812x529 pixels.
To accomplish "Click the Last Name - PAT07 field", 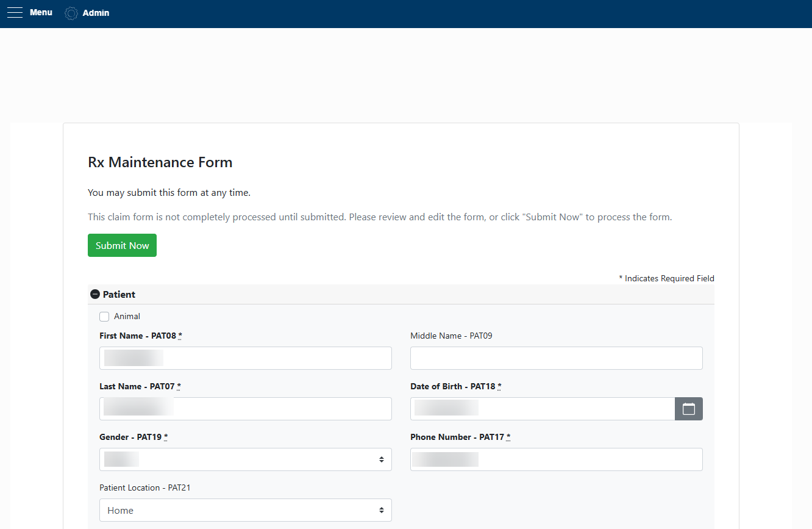I will click(246, 409).
